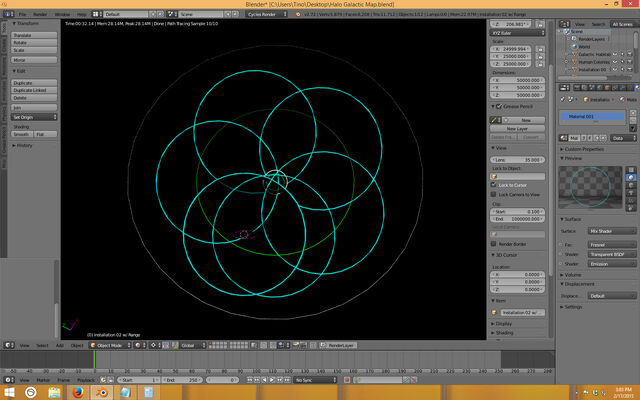Open the No Sync dropdown in timeline

315,380
